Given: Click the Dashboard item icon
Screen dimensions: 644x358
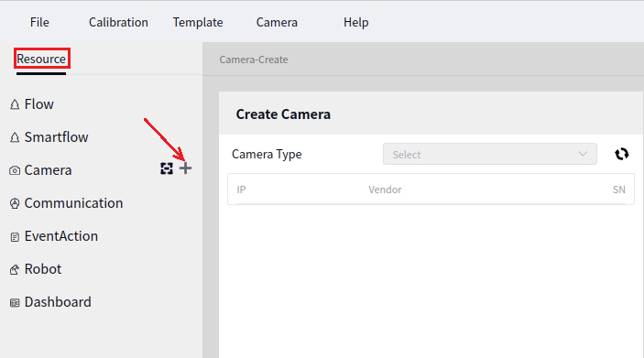Looking at the screenshot, I should click(15, 303).
